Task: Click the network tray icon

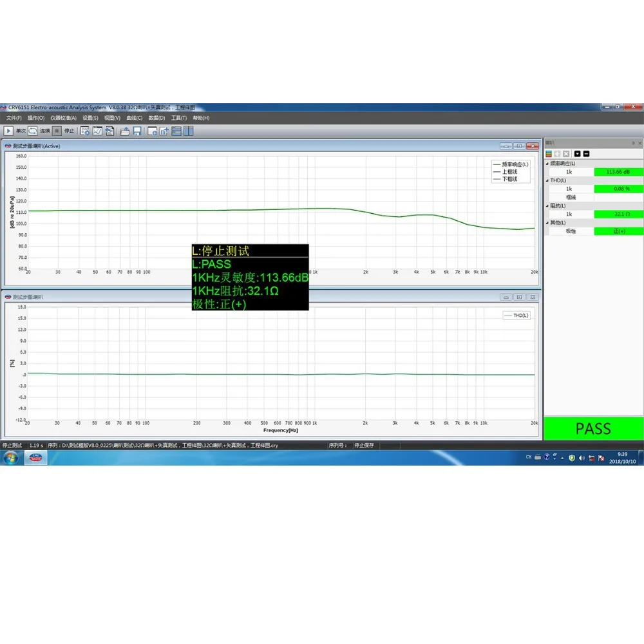Action: coord(592,459)
